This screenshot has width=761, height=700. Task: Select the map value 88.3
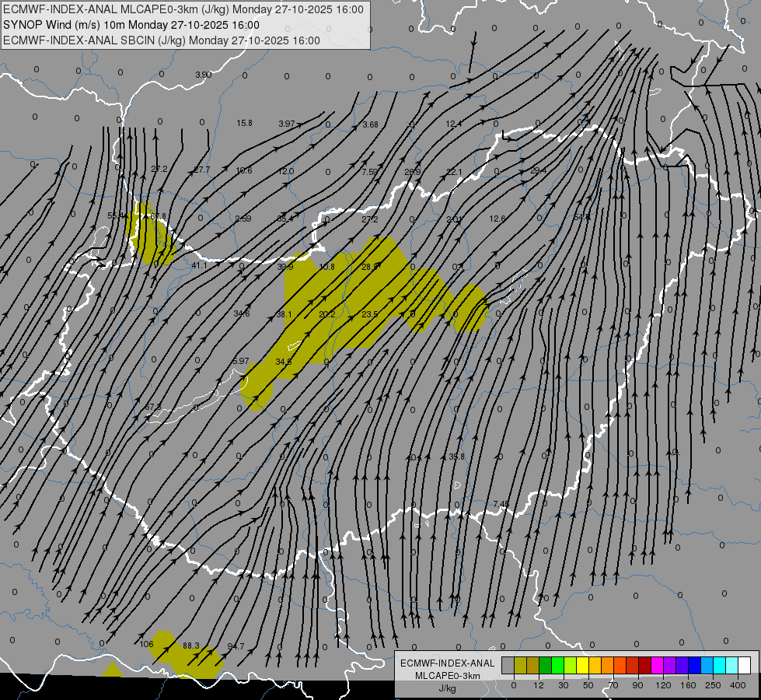pyautogui.click(x=190, y=646)
